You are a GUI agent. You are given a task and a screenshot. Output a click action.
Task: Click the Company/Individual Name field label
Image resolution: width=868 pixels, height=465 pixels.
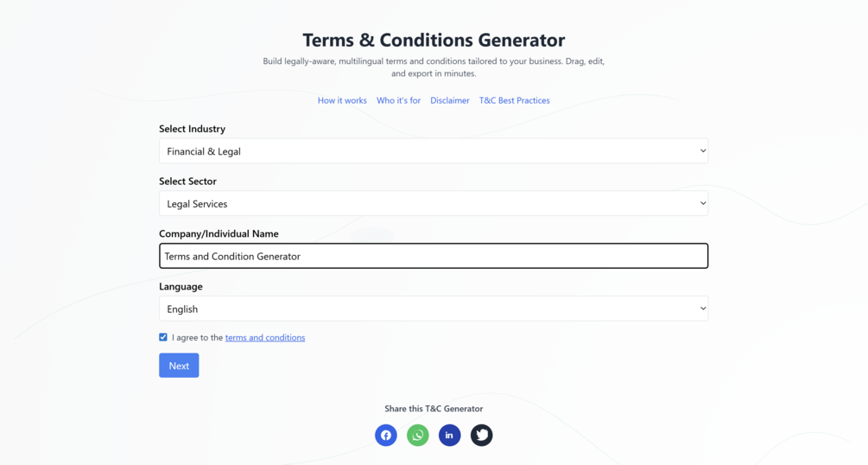tap(219, 233)
